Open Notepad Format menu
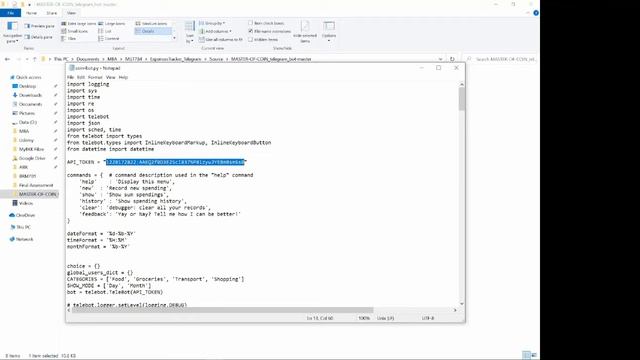640x360 pixels. tap(95, 77)
